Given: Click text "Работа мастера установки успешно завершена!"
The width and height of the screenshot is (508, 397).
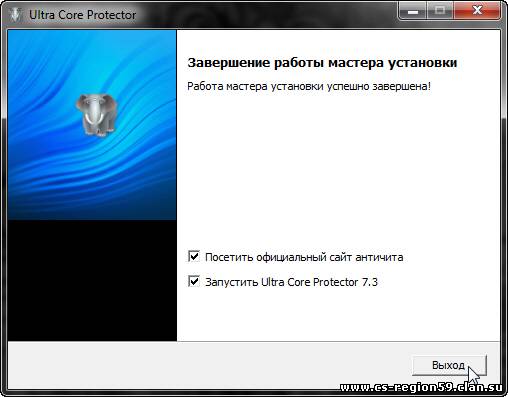Looking at the screenshot, I should pos(309,86).
